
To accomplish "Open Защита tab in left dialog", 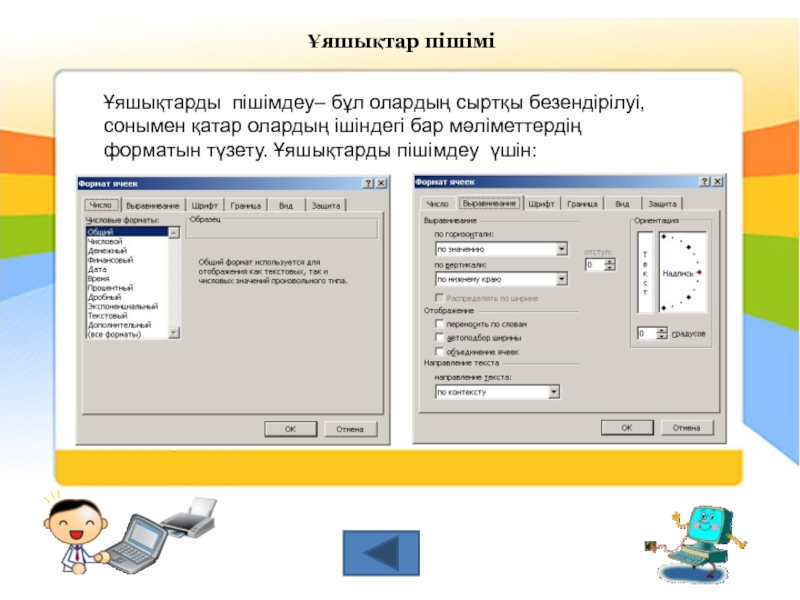I will [x=326, y=206].
